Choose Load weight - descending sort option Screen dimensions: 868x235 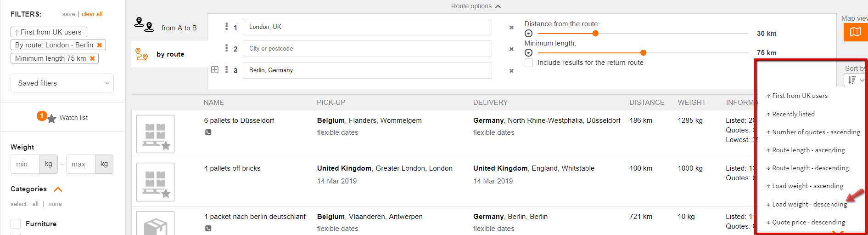point(809,204)
